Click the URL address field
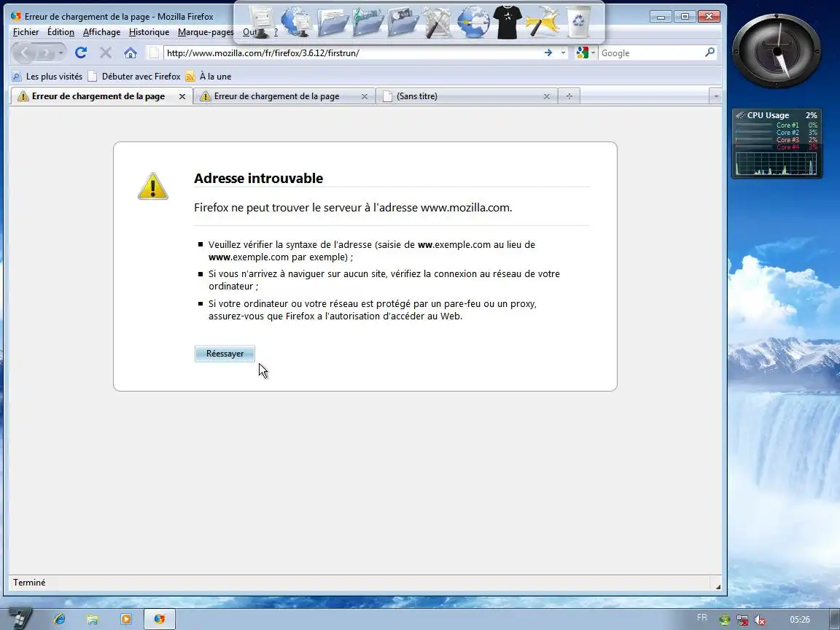This screenshot has height=630, width=840. pyautogui.click(x=351, y=52)
